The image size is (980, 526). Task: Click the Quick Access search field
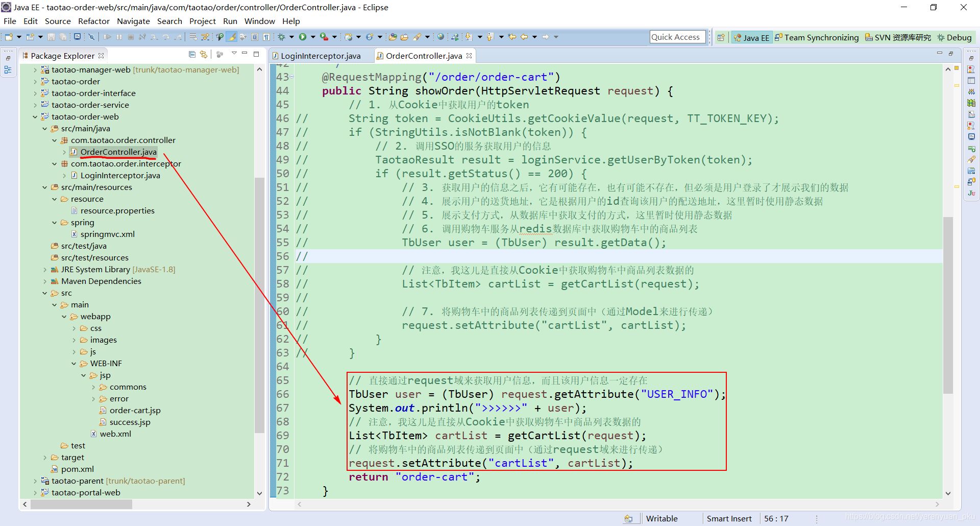click(x=677, y=37)
